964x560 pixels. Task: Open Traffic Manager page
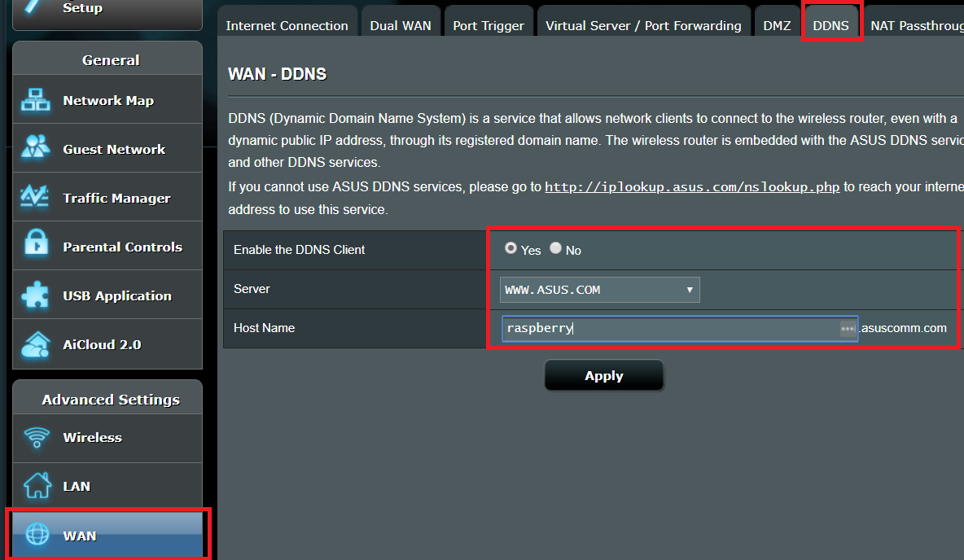[107, 197]
